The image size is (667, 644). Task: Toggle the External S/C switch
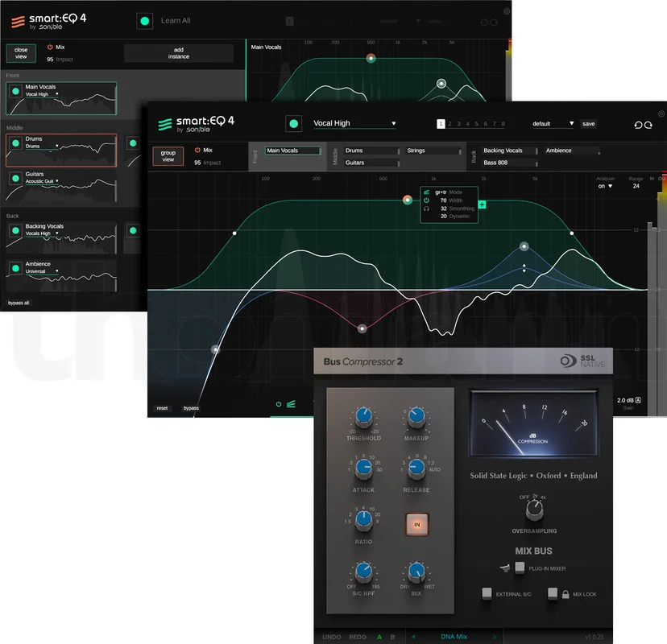click(x=487, y=593)
